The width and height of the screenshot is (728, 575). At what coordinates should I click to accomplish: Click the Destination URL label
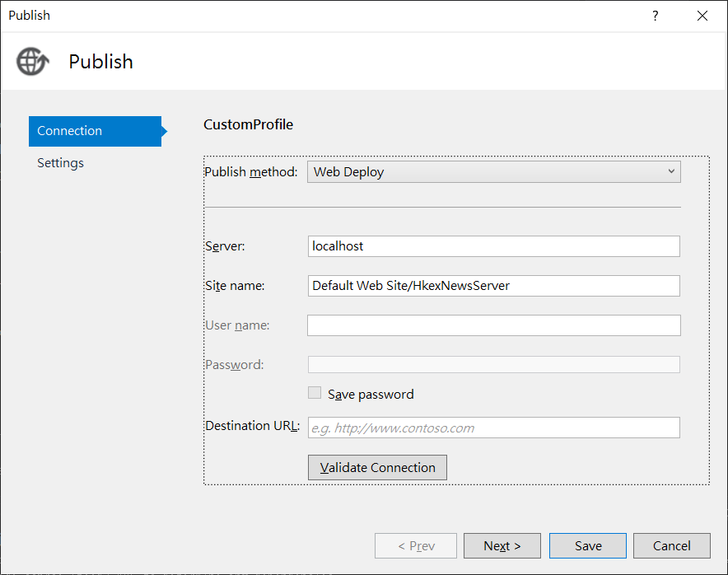[x=253, y=425]
